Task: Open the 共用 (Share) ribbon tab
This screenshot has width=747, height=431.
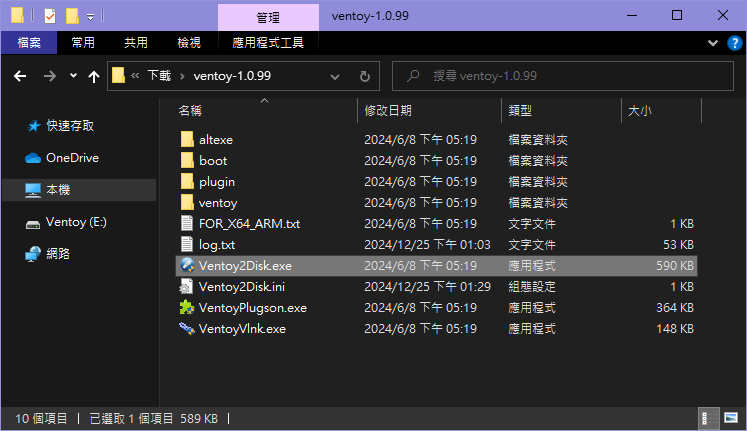Action: click(x=136, y=43)
